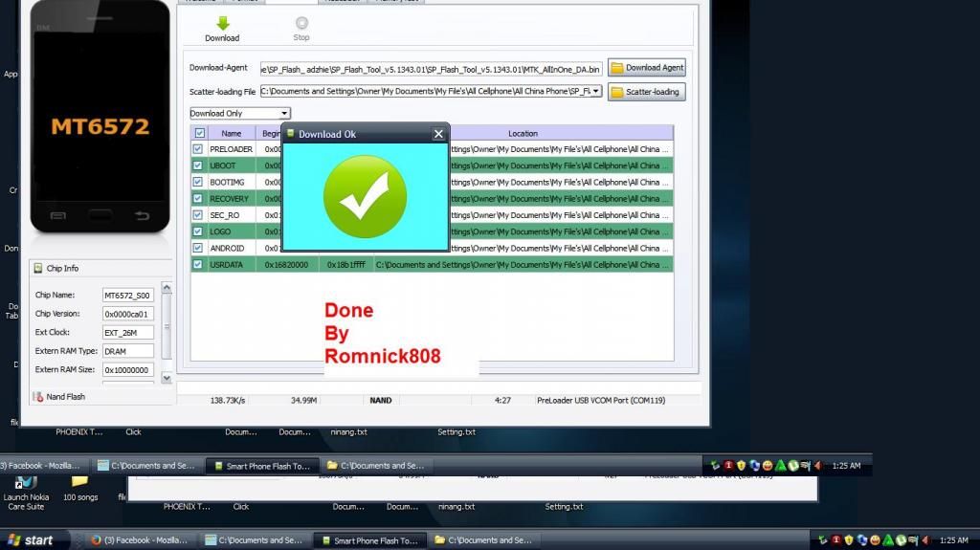The width and height of the screenshot is (980, 550).
Task: Uncheck the PRELOADER partition checkbox
Action: tap(198, 149)
